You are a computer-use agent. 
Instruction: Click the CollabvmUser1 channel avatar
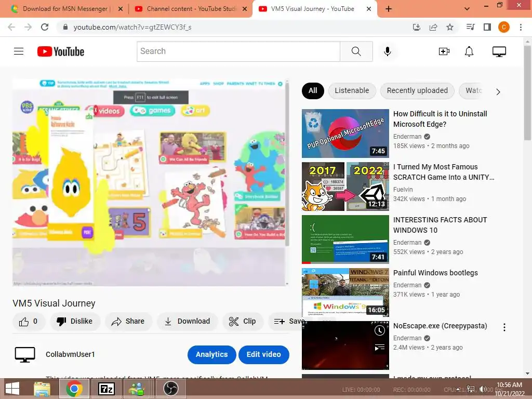(25, 354)
